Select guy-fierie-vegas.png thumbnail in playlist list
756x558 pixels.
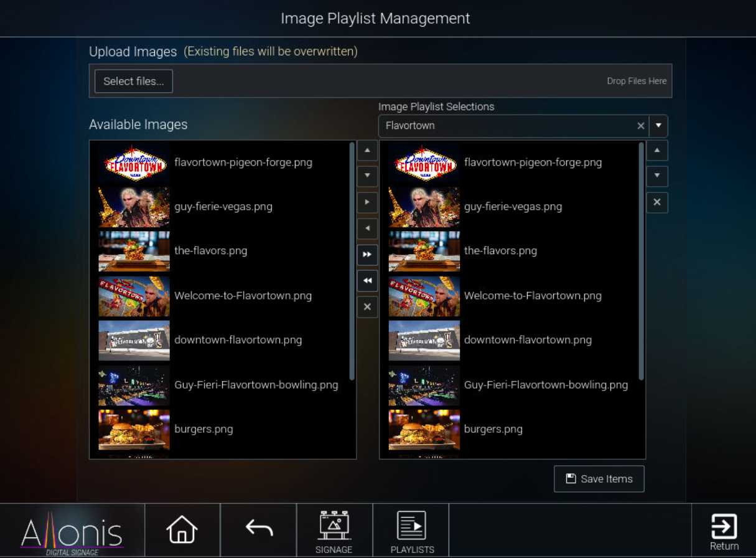[x=424, y=207]
